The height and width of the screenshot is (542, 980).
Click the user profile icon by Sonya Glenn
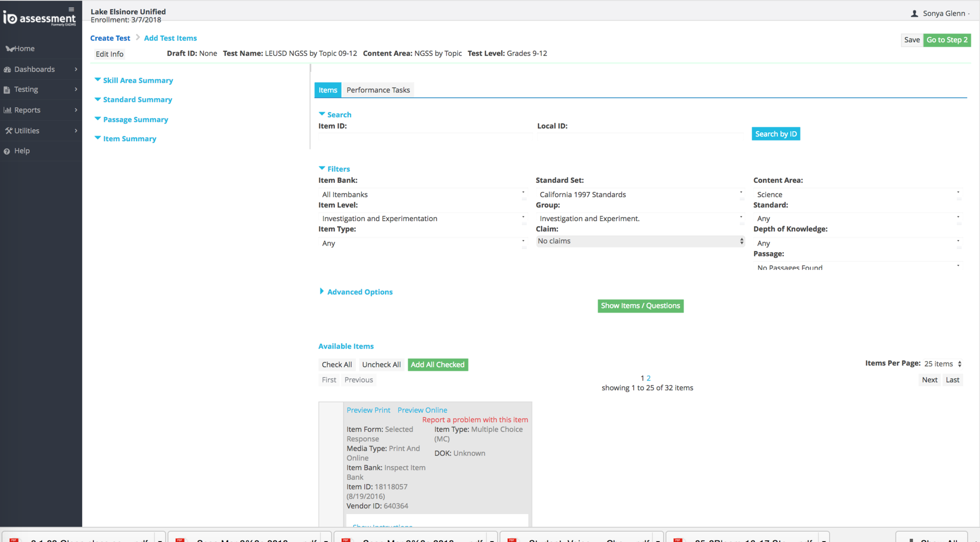coord(914,13)
